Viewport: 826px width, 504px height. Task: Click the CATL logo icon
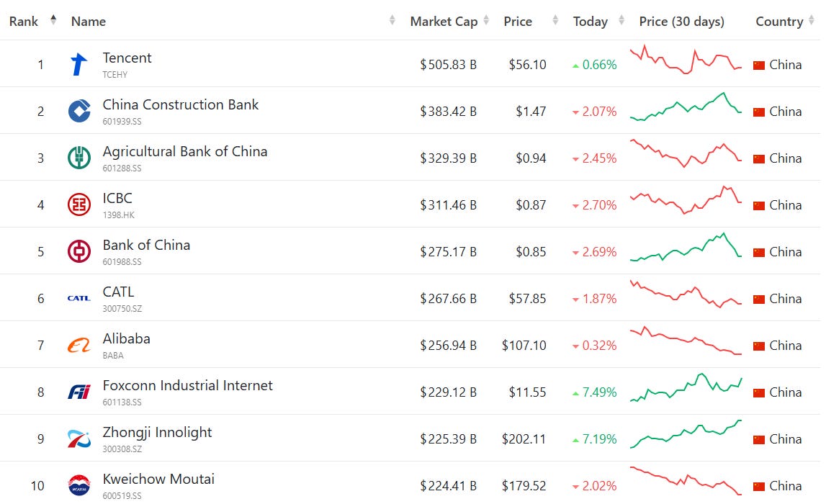pyautogui.click(x=79, y=298)
